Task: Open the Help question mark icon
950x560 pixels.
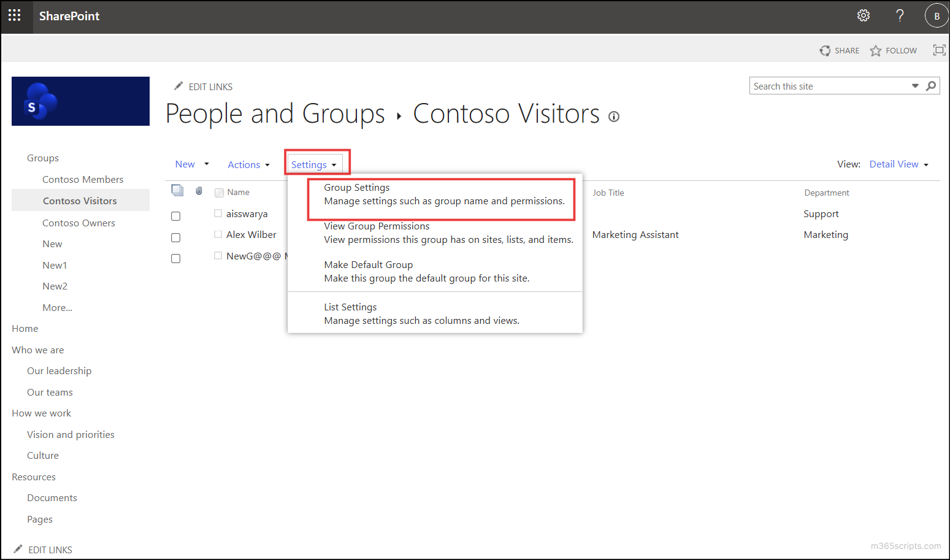Action: tap(899, 15)
